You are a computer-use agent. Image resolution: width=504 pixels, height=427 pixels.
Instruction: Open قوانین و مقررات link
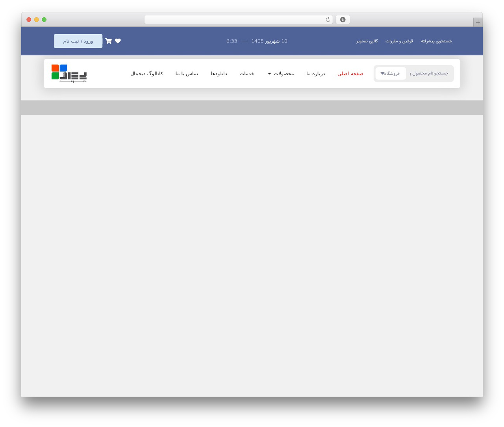point(399,41)
